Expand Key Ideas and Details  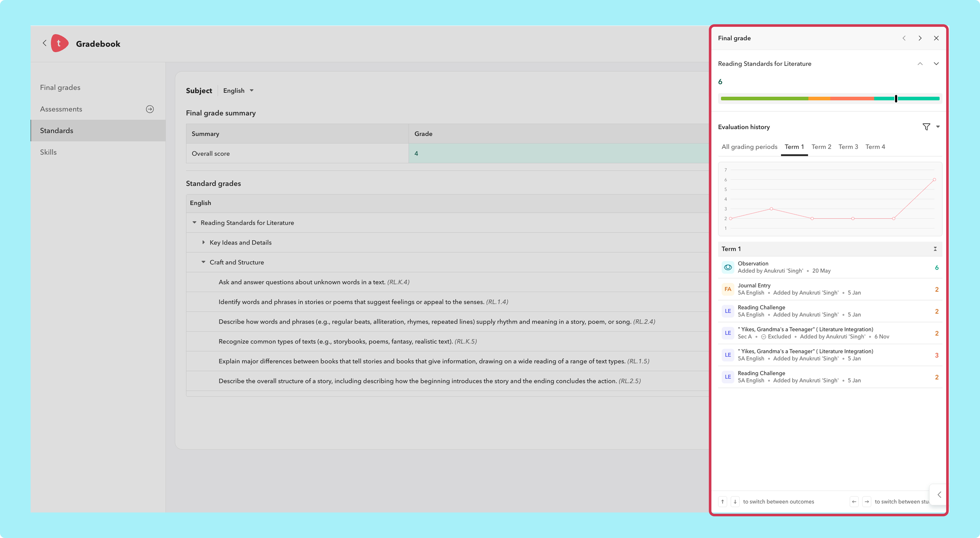tap(203, 242)
